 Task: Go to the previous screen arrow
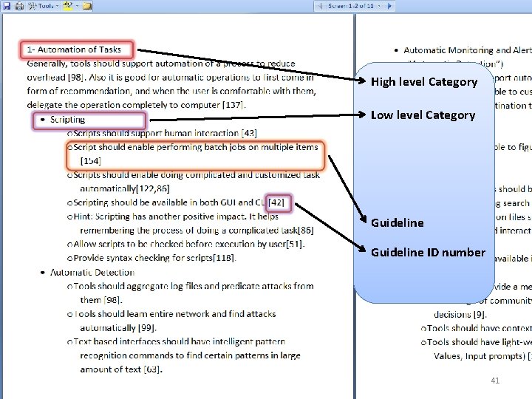[x=319, y=6]
